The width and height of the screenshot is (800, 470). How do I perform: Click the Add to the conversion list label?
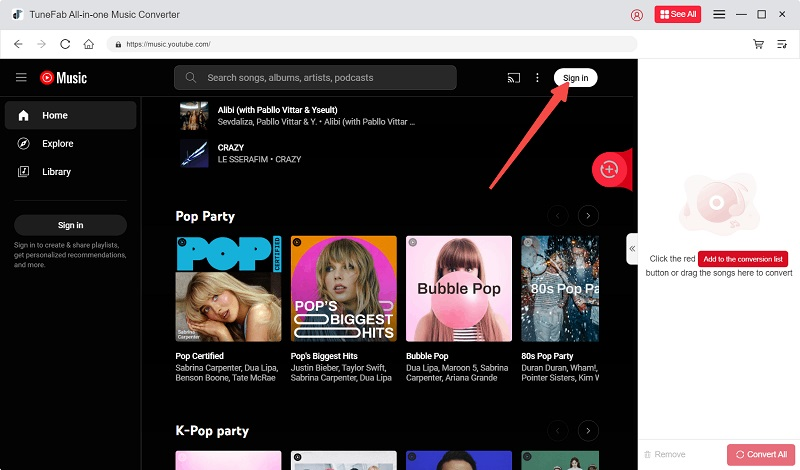[x=743, y=259]
